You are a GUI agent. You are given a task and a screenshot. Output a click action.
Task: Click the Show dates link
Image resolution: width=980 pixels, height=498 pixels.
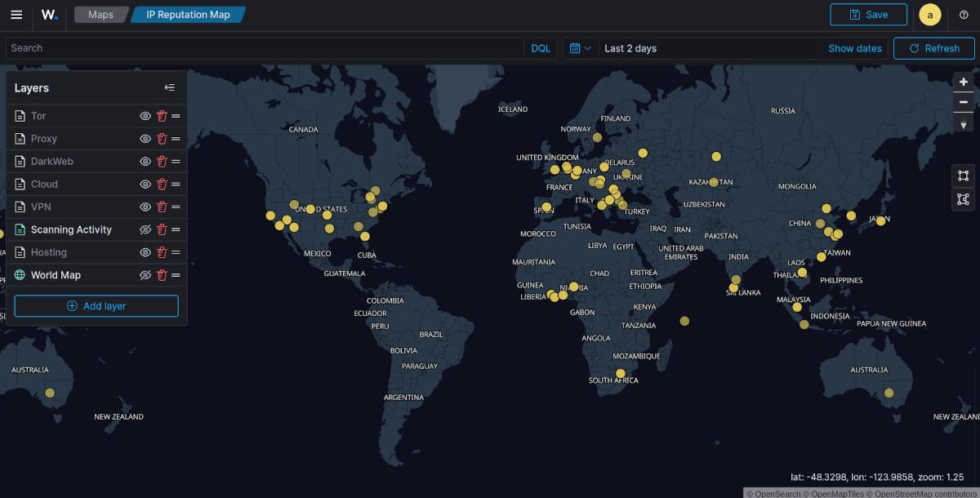(854, 48)
